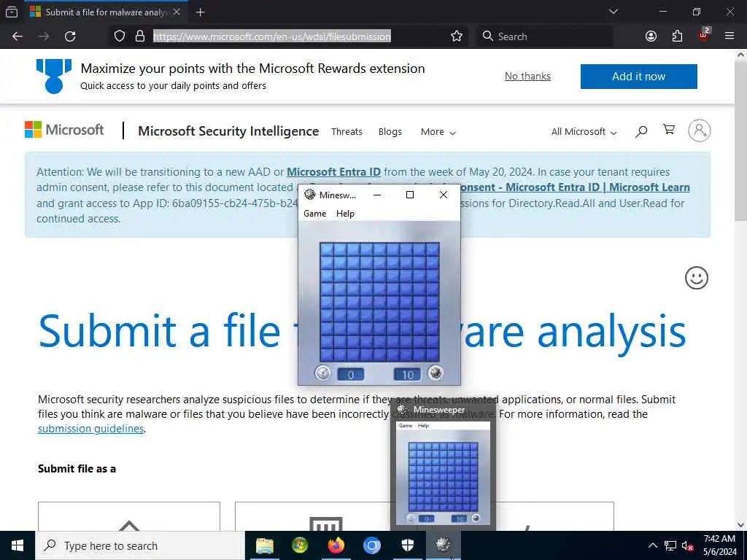Click the smiley feedback icon
The width and height of the screenshot is (747, 560).
pyautogui.click(x=697, y=278)
